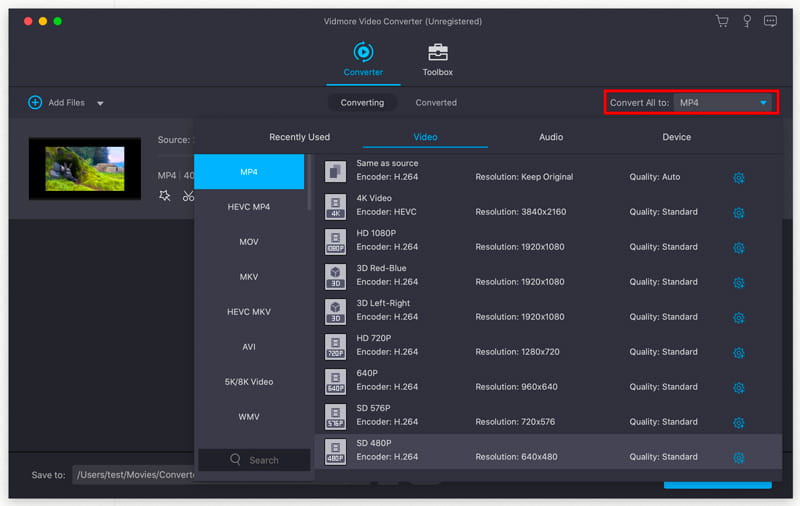Select the Converted button
The image size is (800, 506).
coord(436,103)
